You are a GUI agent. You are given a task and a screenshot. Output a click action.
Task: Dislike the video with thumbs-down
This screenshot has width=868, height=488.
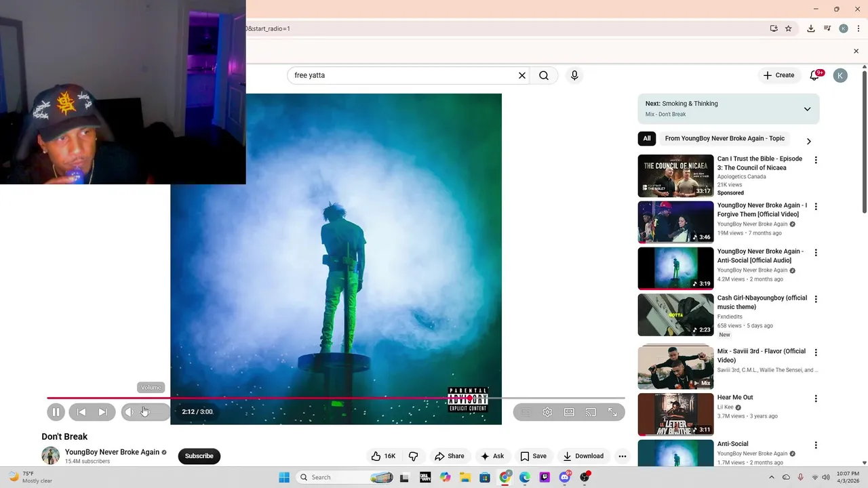pyautogui.click(x=413, y=456)
